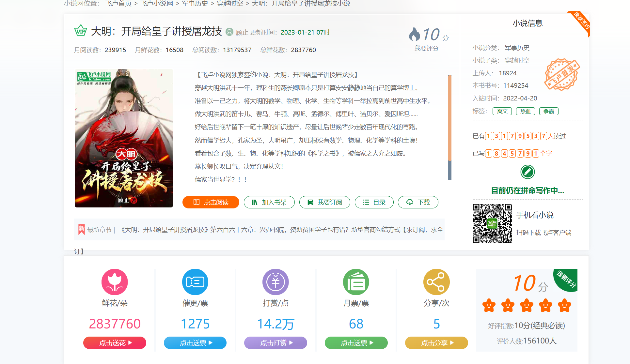The height and width of the screenshot is (364, 630).
Task: Select the 爽文 tag
Action: point(502,111)
